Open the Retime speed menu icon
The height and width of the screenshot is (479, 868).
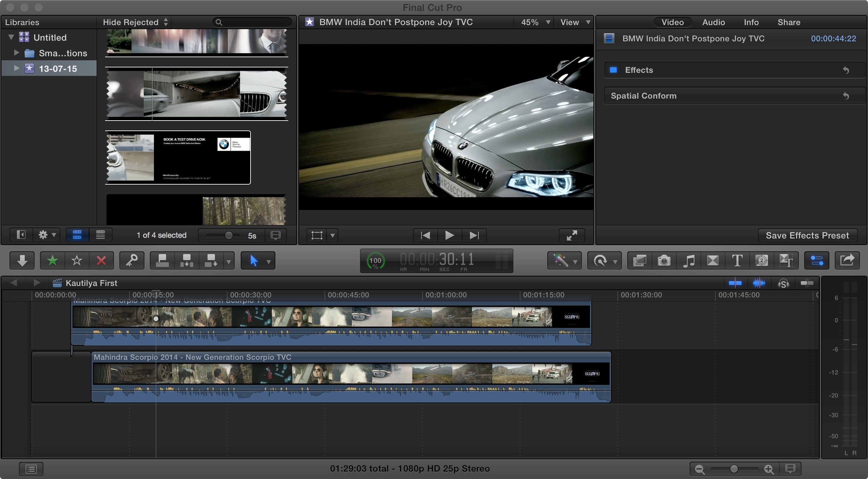pyautogui.click(x=604, y=261)
